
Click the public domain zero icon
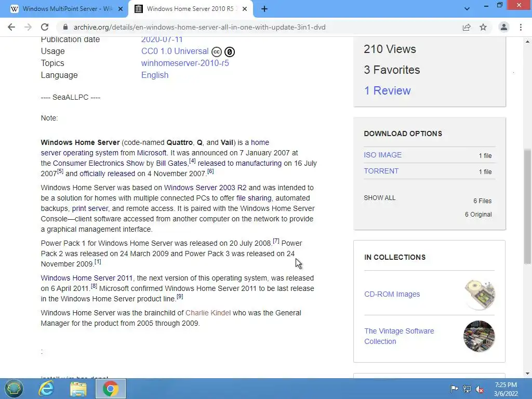coord(230,51)
